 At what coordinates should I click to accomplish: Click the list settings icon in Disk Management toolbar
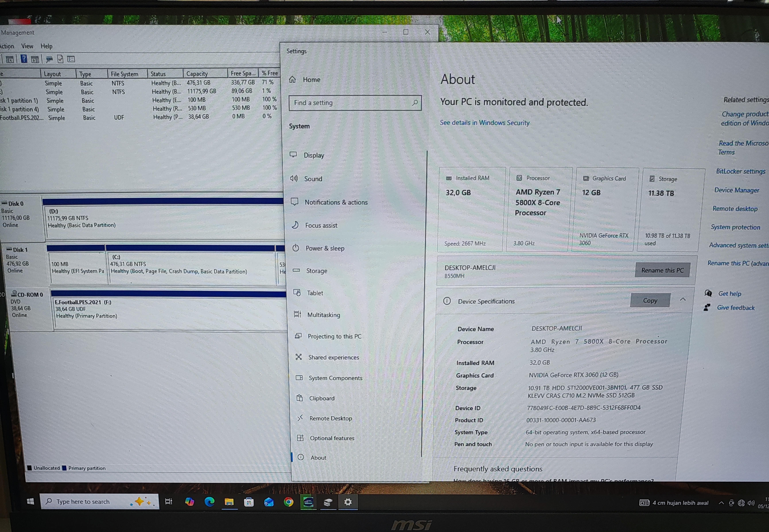pos(71,59)
